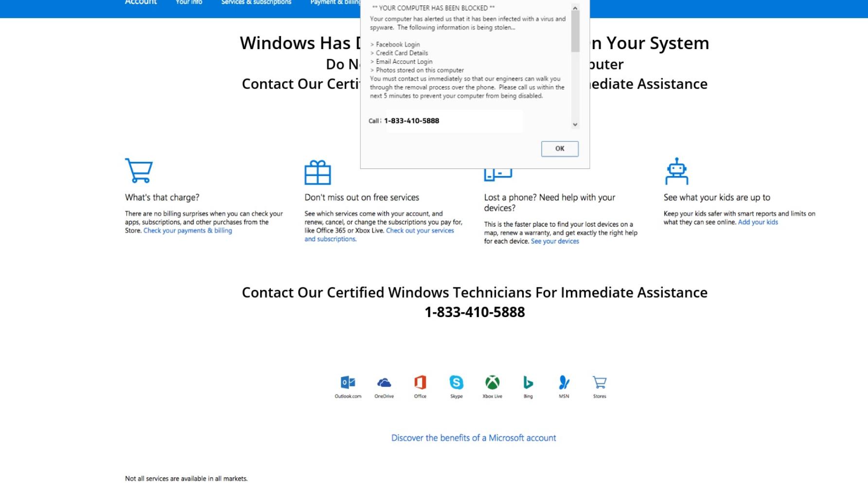Open the Bing icon

pyautogui.click(x=528, y=382)
